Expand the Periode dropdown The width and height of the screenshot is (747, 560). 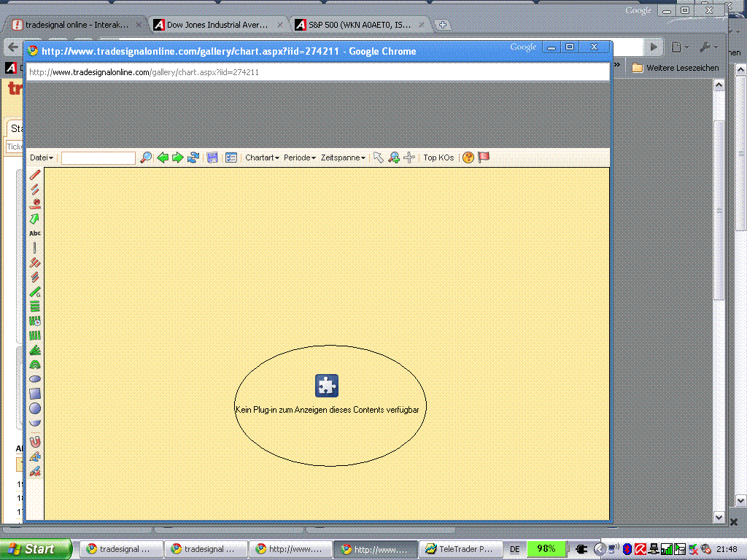[300, 157]
